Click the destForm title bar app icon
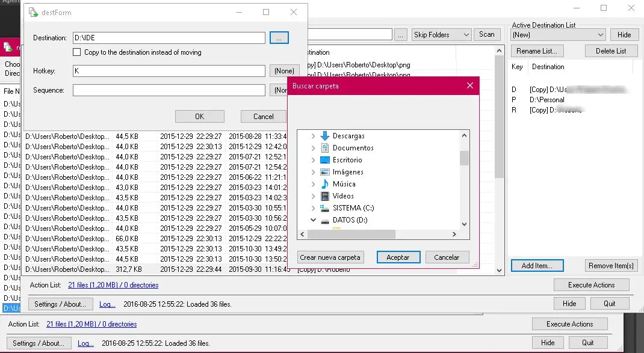 coord(33,12)
